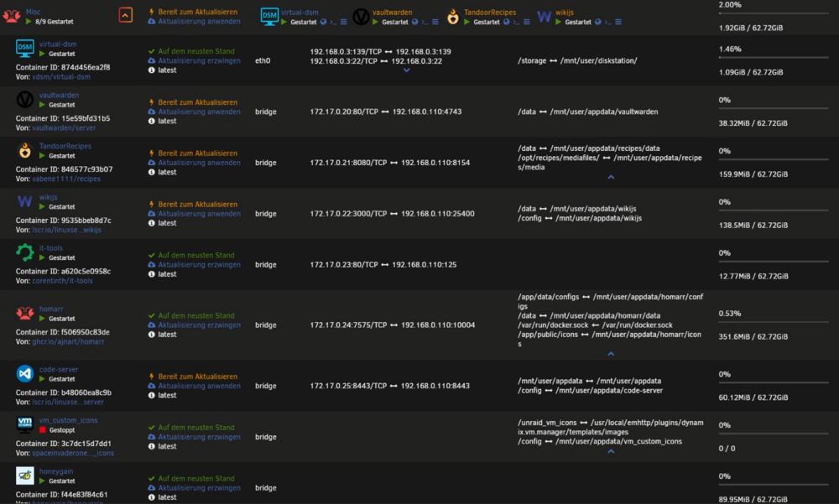The height and width of the screenshot is (504, 839).
Task: Open vaultwarden console icon in the folder preview
Action: coord(425,22)
